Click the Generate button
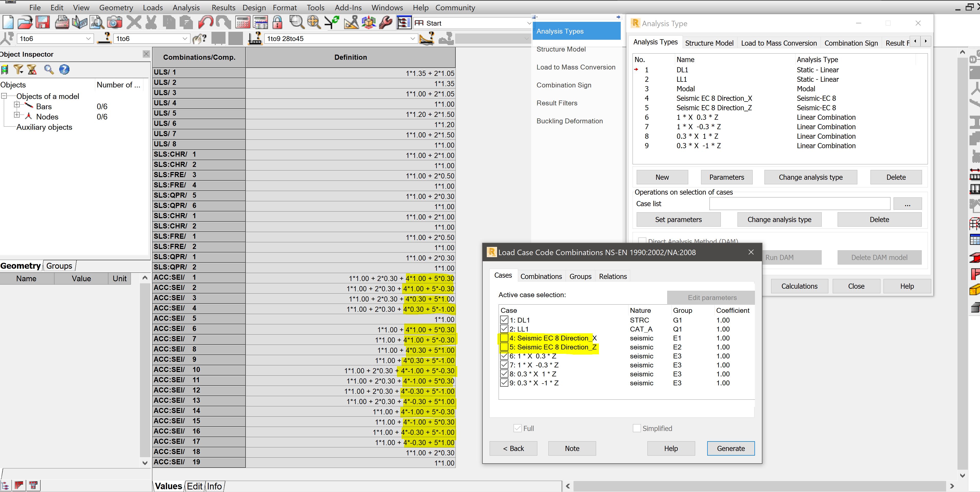This screenshot has width=980, height=492. coord(730,448)
